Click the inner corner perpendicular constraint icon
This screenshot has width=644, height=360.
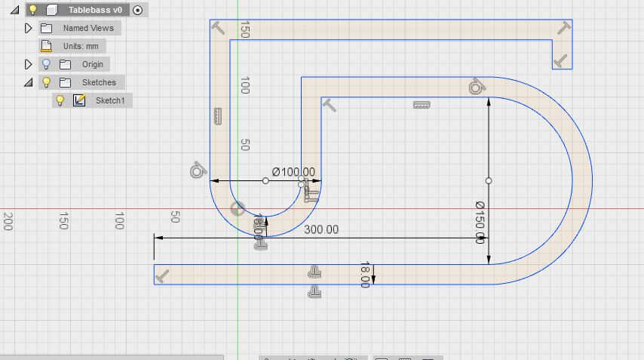329,105
